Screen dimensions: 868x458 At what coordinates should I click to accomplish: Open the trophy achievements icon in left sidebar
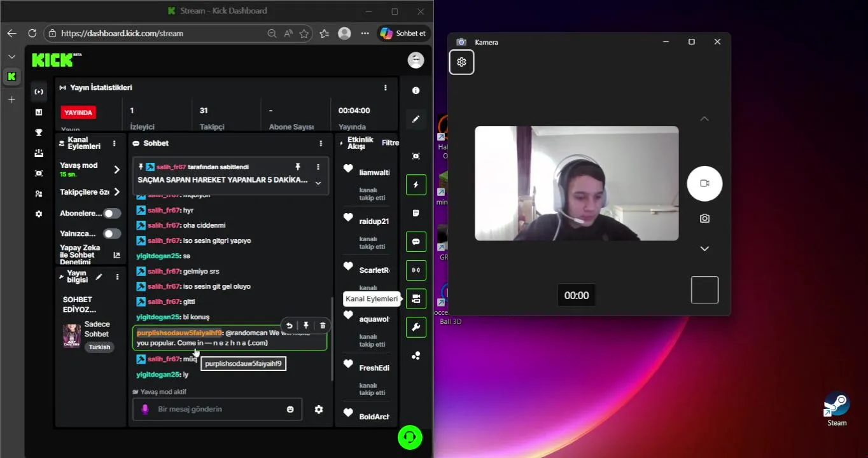click(x=39, y=132)
